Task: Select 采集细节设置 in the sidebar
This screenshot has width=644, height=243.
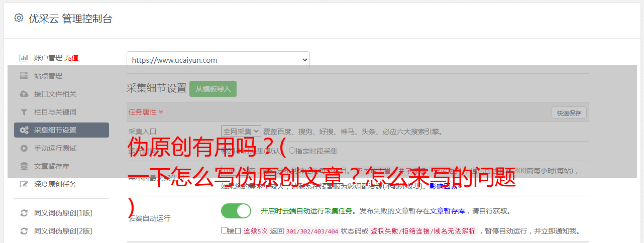Action: (61, 130)
